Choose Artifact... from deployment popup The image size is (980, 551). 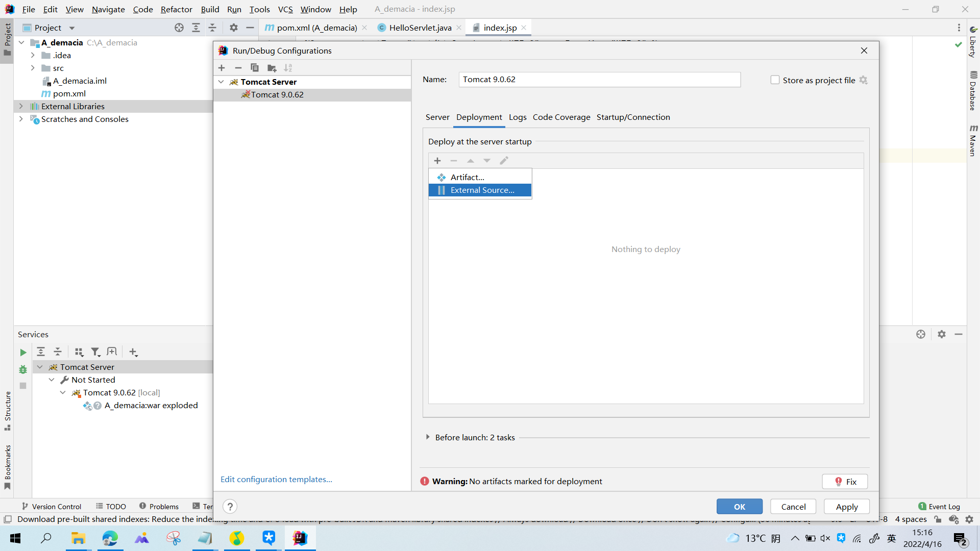click(480, 177)
